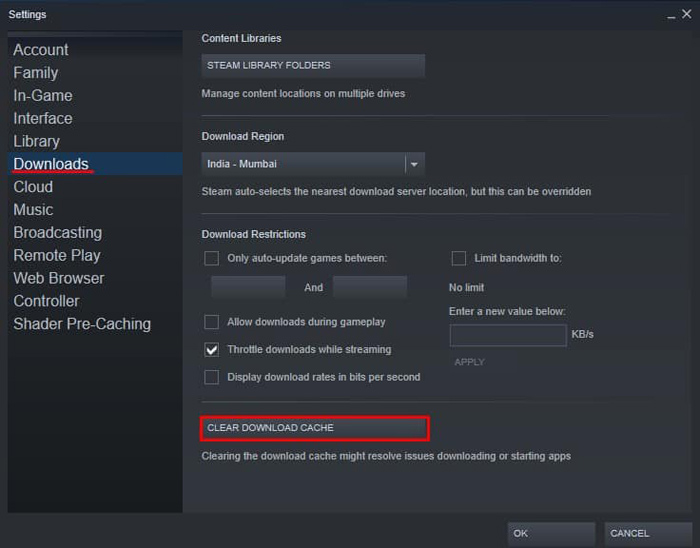Enable Display download rates in bits per second

212,377
